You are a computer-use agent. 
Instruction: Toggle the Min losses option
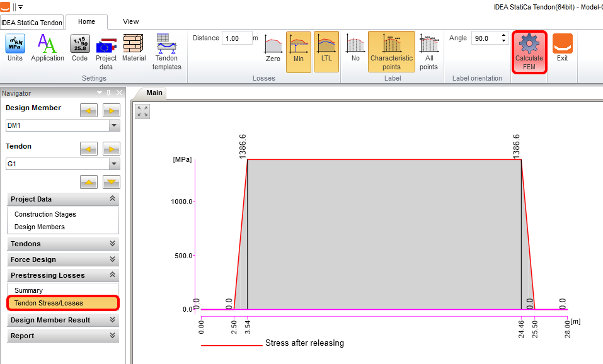pyautogui.click(x=299, y=52)
